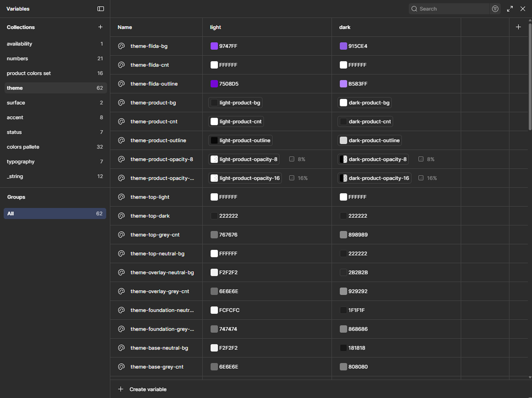Click the color icon of theme-overlay-neutral-bg
532x398 pixels.
click(121, 272)
